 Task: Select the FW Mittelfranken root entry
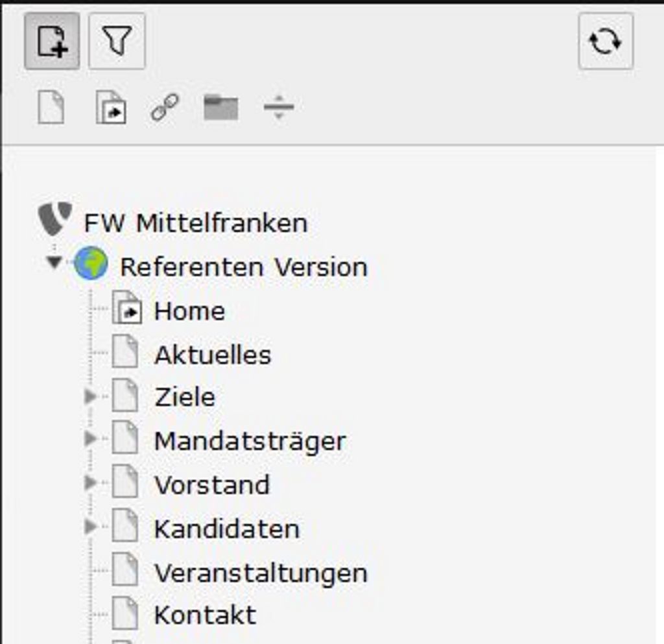click(x=196, y=223)
